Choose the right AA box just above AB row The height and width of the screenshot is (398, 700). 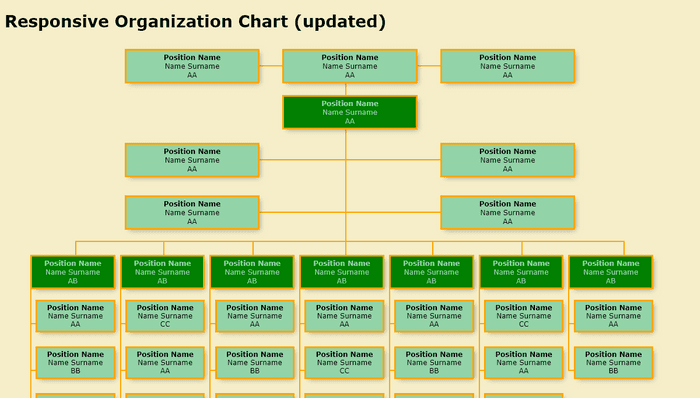coord(508,212)
